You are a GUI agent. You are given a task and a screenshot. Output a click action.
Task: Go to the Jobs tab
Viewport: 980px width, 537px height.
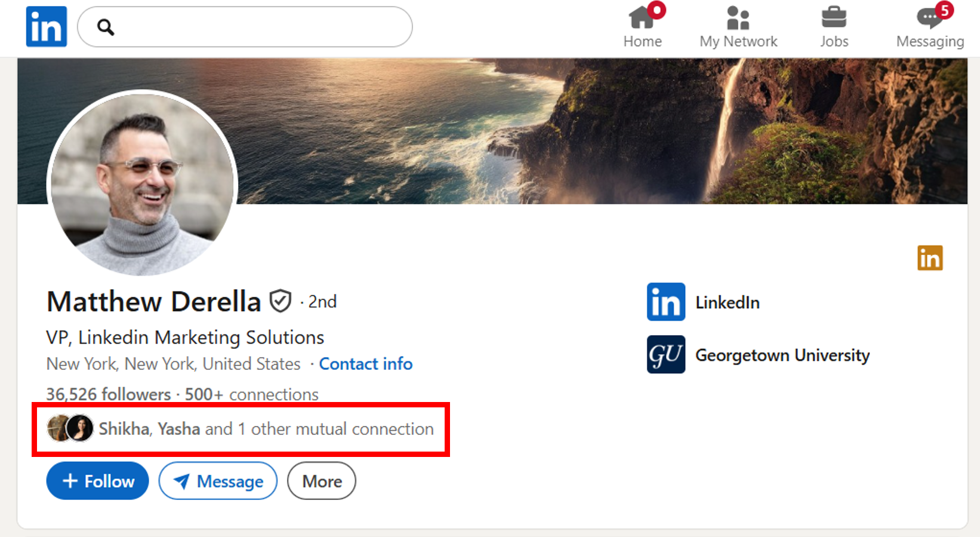834,27
